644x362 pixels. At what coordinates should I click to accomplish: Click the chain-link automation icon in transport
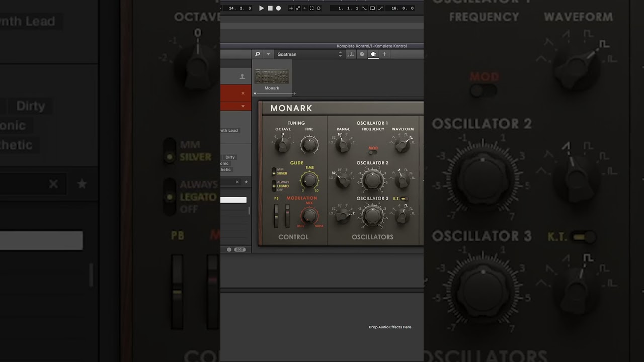pos(298,8)
